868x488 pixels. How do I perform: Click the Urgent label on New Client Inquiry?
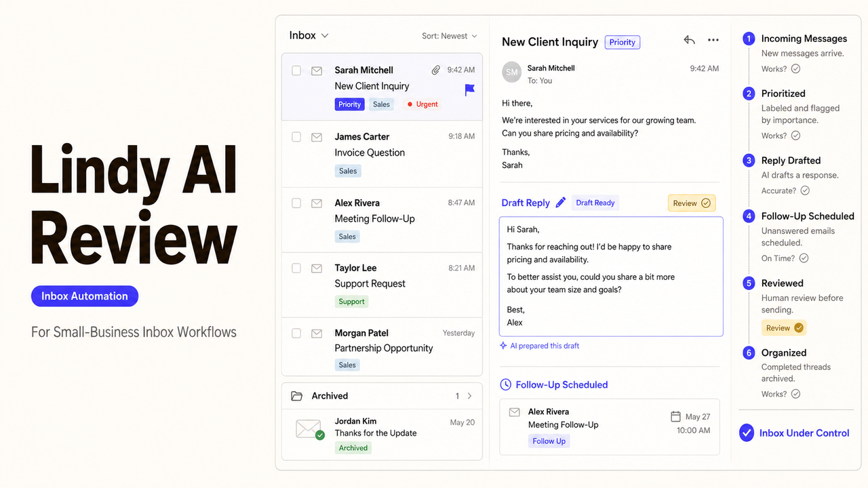point(422,104)
